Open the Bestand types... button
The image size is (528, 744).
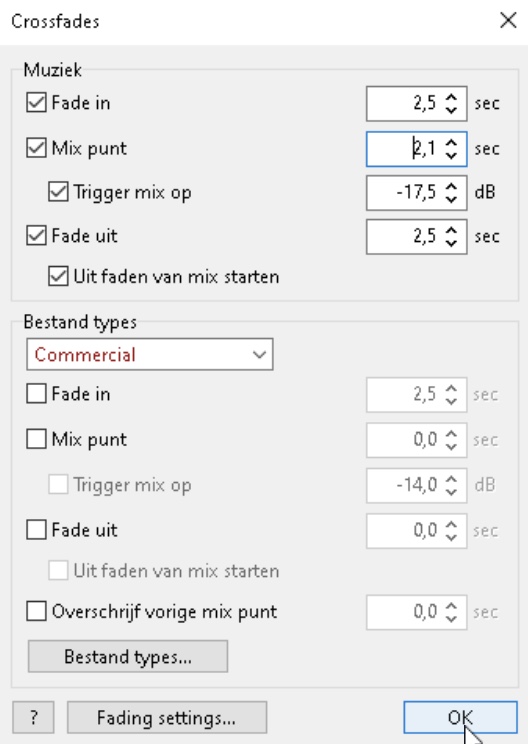pos(128,656)
